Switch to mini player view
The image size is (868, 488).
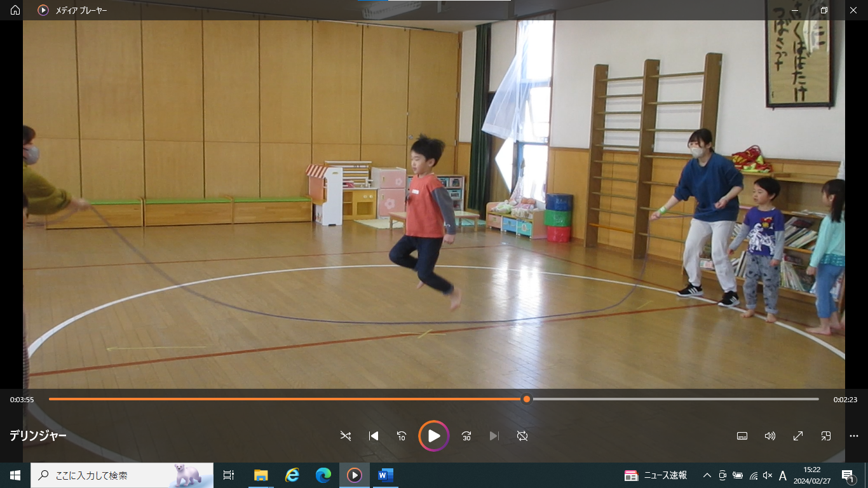point(826,436)
